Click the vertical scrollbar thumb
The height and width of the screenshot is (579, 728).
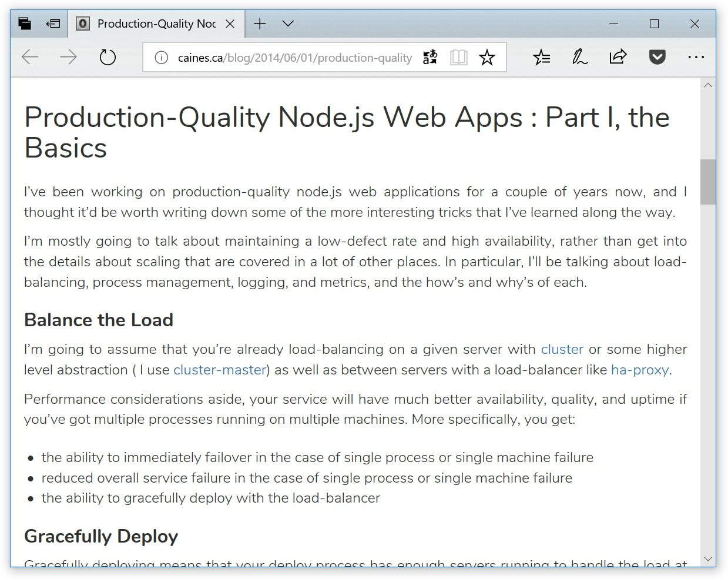point(708,182)
